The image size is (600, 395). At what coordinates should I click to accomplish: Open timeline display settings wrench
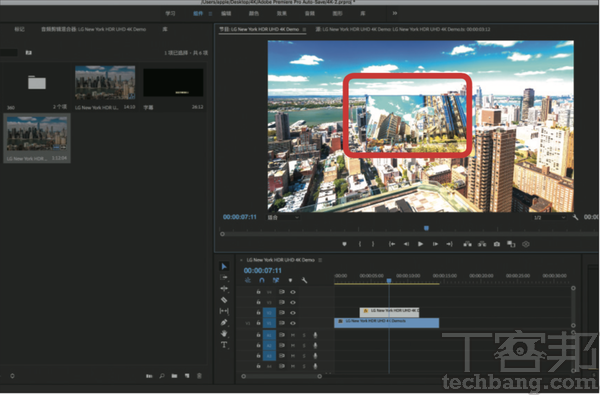pyautogui.click(x=304, y=280)
